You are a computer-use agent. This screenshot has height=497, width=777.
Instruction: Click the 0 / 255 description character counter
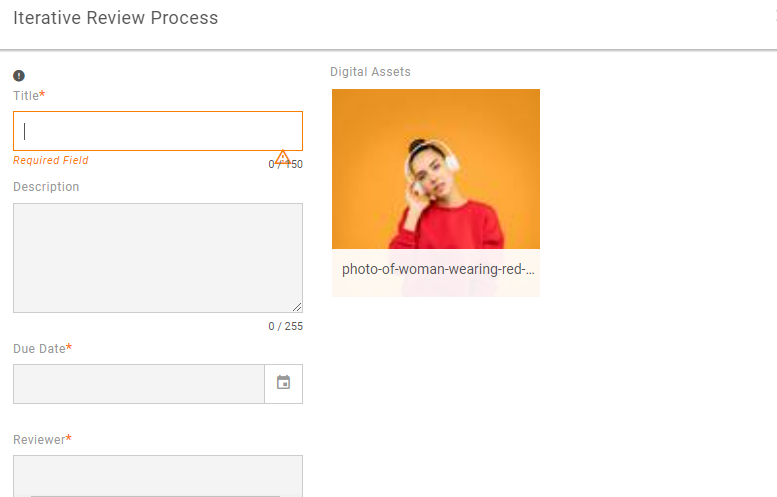286,326
